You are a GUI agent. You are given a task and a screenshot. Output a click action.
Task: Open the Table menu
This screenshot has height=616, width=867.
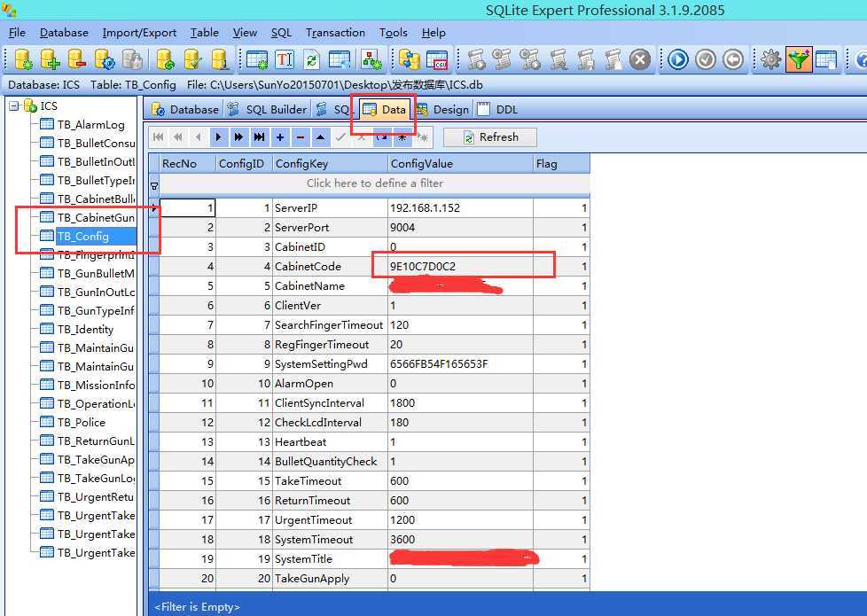205,33
